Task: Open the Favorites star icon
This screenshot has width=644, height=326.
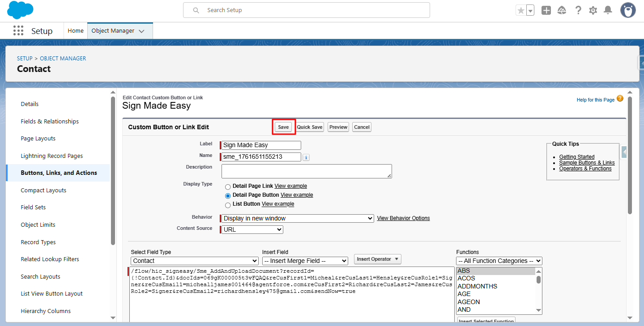Action: tap(520, 10)
